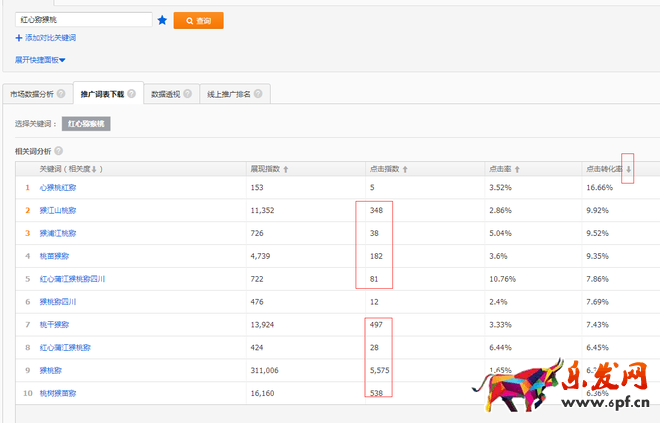Click 添加对比关键词 link

click(46, 38)
